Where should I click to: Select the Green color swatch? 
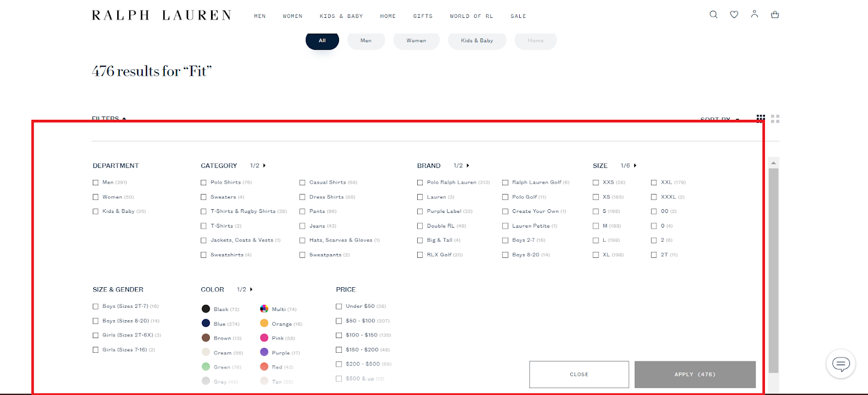tap(206, 367)
